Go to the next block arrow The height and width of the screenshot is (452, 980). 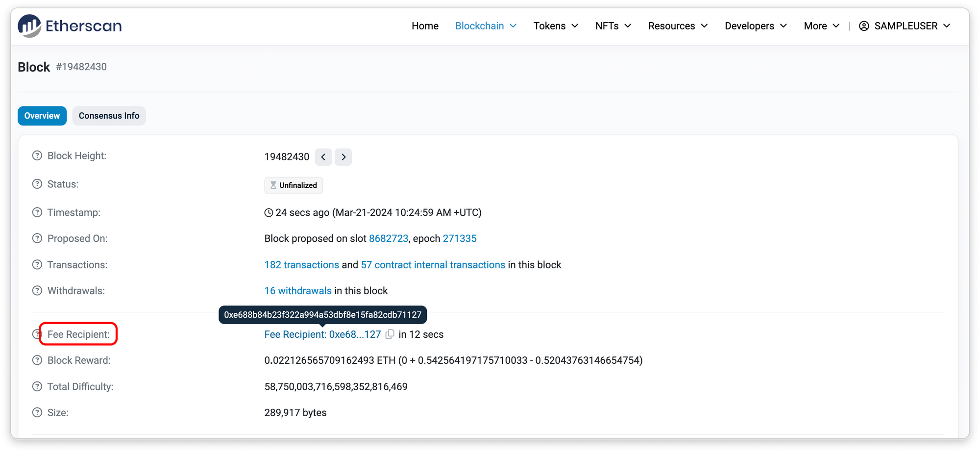[x=343, y=157]
